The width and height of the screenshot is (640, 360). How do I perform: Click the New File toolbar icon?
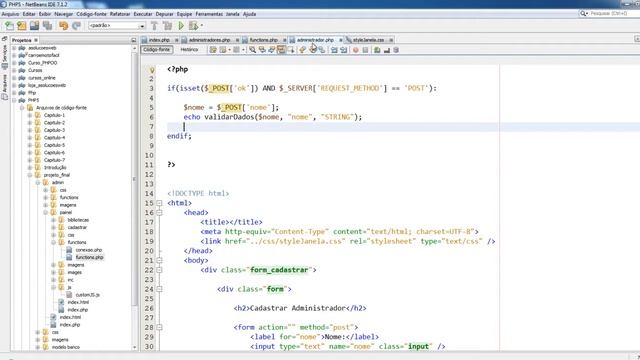coord(9,26)
